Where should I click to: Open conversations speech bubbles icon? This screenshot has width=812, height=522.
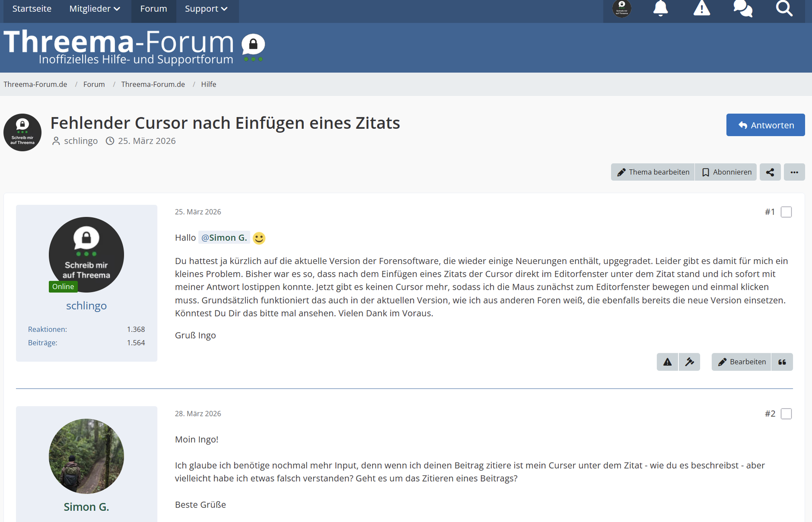tap(743, 8)
